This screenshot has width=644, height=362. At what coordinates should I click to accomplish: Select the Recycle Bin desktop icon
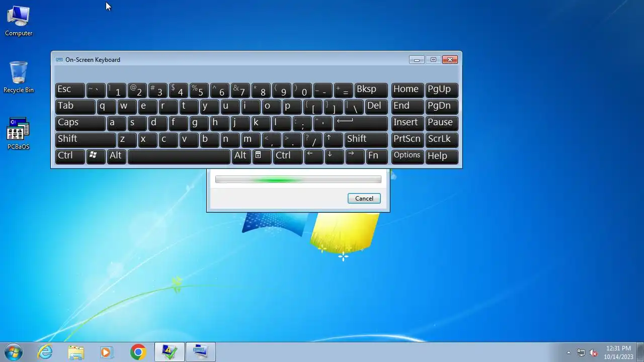pos(19,77)
